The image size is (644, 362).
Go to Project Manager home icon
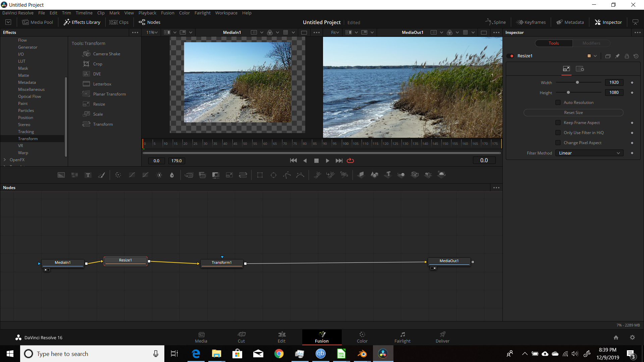pos(616,338)
